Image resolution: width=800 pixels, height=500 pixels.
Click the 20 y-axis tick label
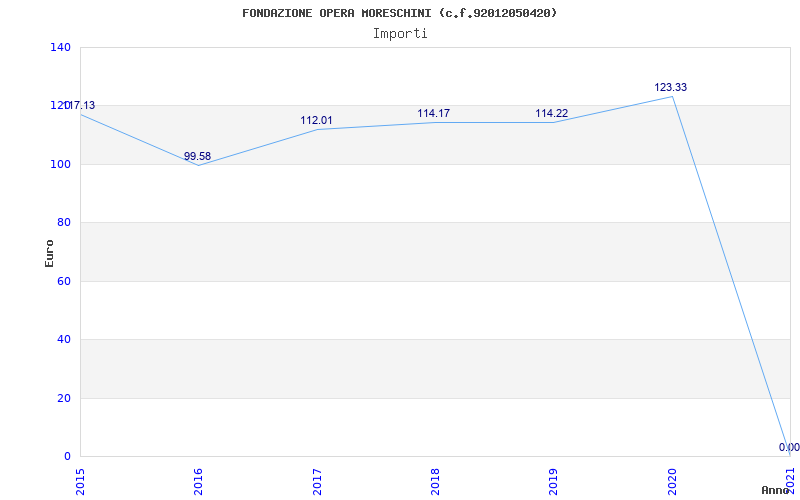[x=64, y=398]
